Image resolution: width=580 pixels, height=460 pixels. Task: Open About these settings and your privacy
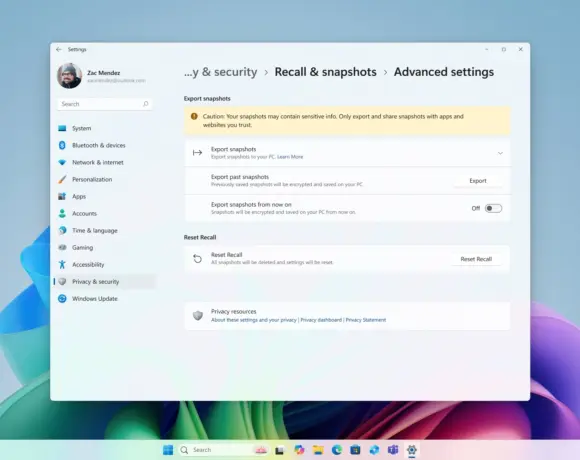(x=254, y=320)
